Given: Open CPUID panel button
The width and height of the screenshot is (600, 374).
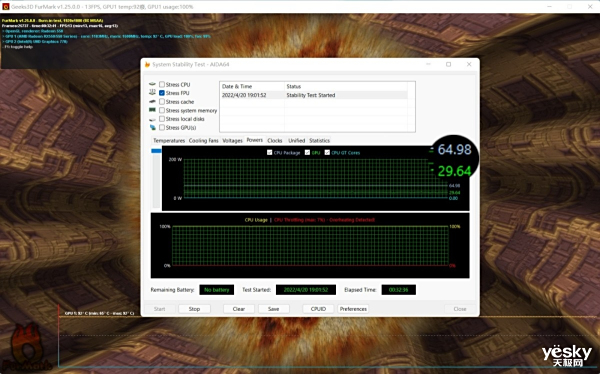Looking at the screenshot, I should 318,309.
